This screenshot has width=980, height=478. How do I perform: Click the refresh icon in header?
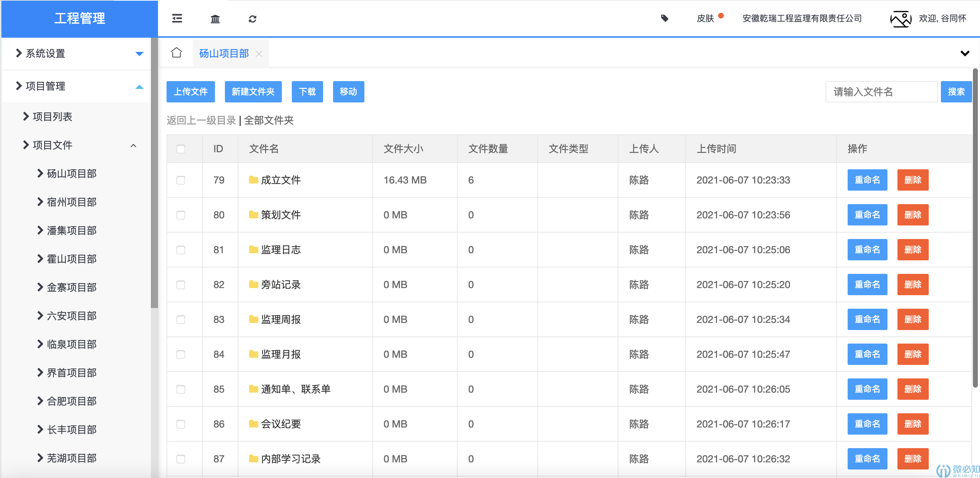[252, 18]
